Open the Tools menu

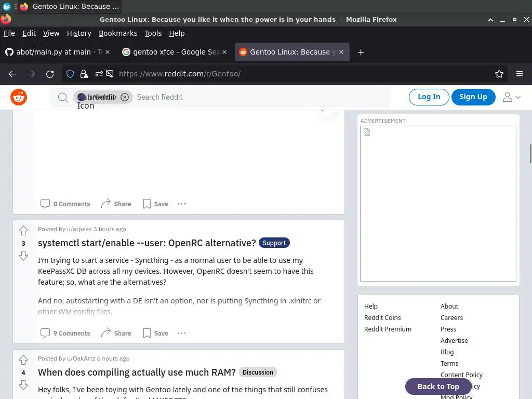(153, 33)
